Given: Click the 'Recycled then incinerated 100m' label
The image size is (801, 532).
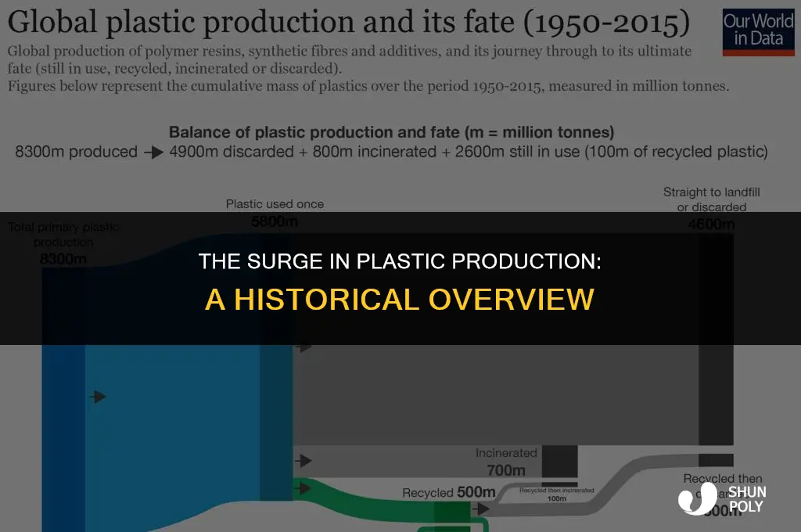Looking at the screenshot, I should click(557, 494).
